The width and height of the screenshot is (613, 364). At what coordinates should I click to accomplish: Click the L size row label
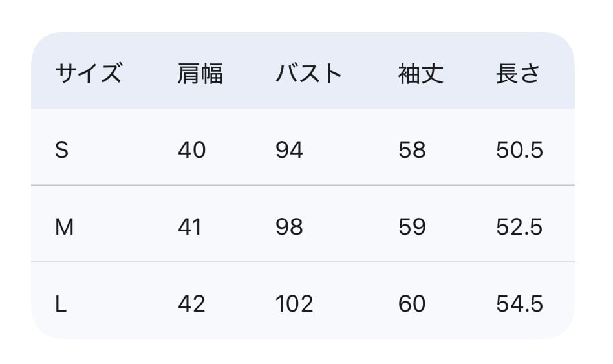coord(61,304)
